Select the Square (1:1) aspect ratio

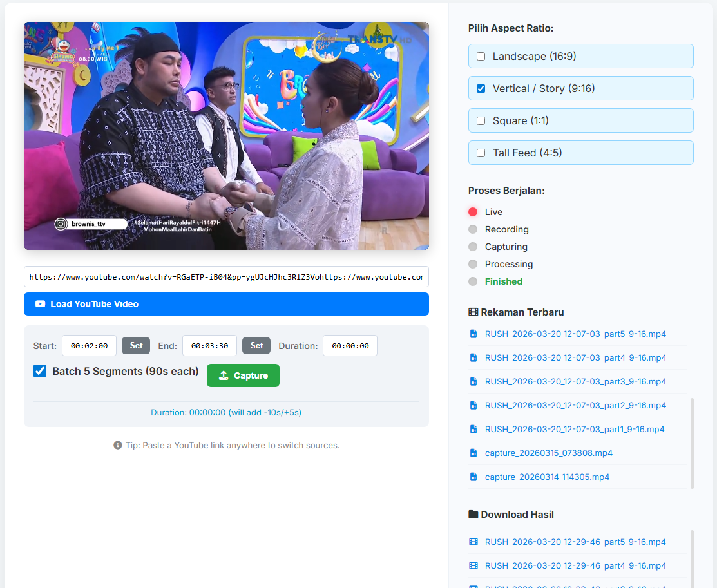point(481,121)
